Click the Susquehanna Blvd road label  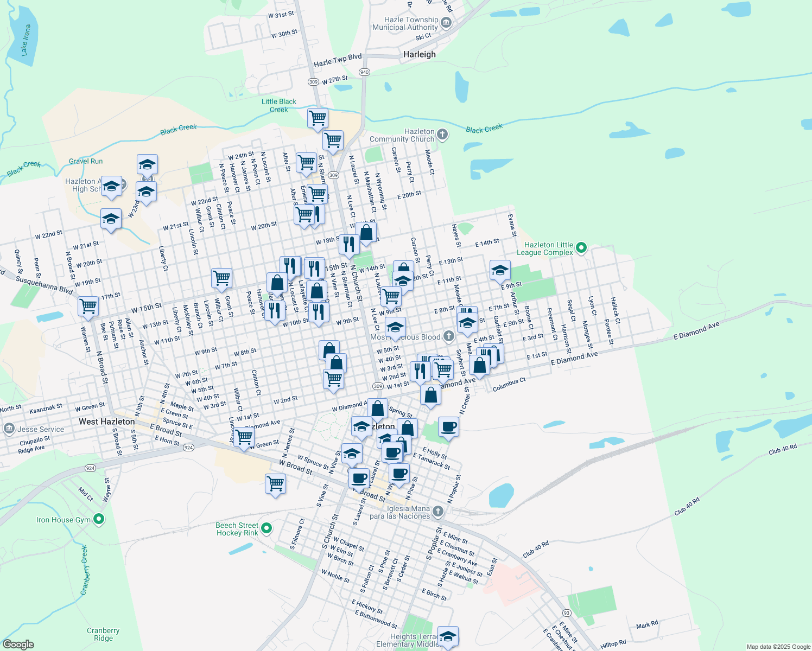tap(44, 285)
